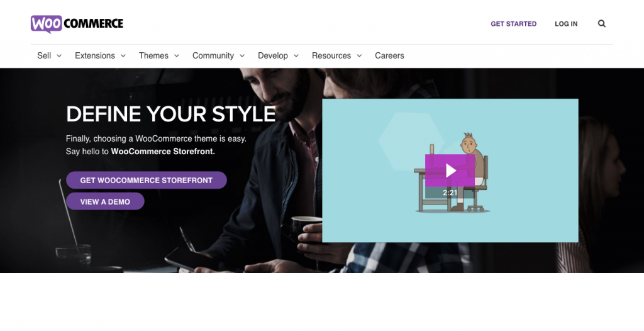Expand the Sell menu chevron
The height and width of the screenshot is (331, 644).
[58, 55]
